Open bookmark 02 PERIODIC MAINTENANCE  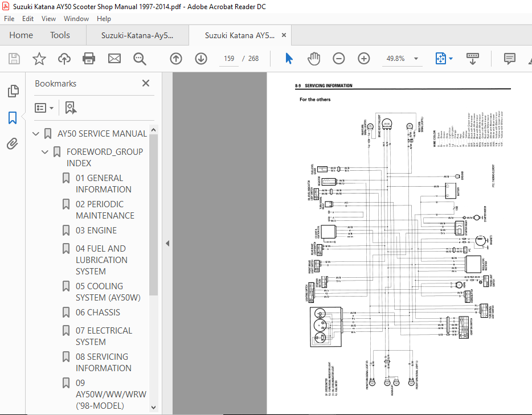pos(105,209)
